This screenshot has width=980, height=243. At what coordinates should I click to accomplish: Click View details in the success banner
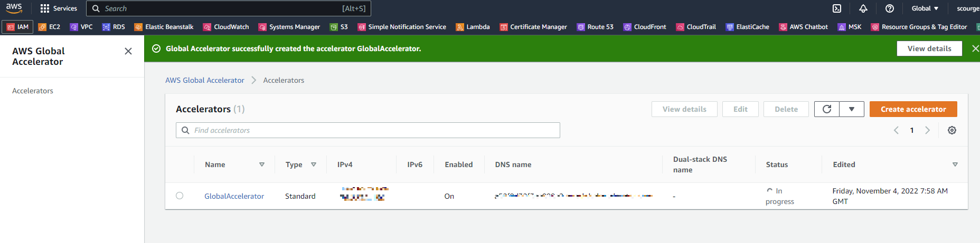click(x=929, y=48)
